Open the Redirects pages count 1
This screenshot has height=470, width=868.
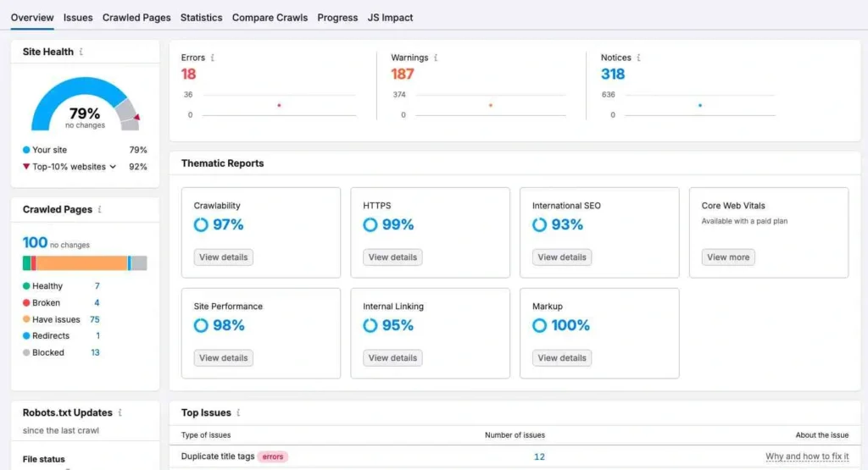(98, 335)
